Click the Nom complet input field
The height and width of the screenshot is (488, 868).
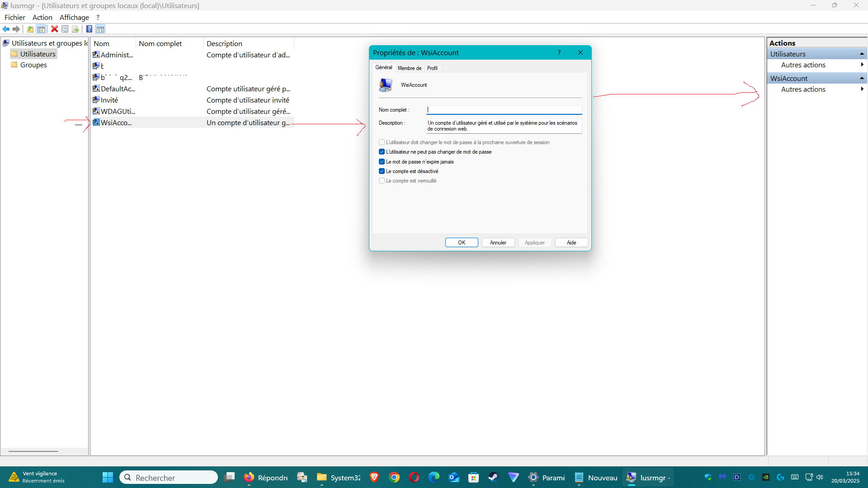(x=504, y=110)
